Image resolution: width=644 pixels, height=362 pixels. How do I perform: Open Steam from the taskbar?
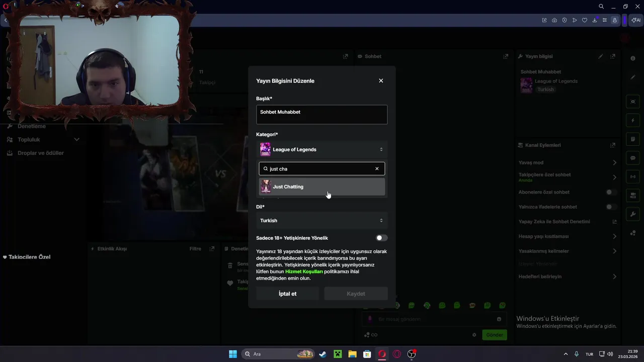point(323,354)
